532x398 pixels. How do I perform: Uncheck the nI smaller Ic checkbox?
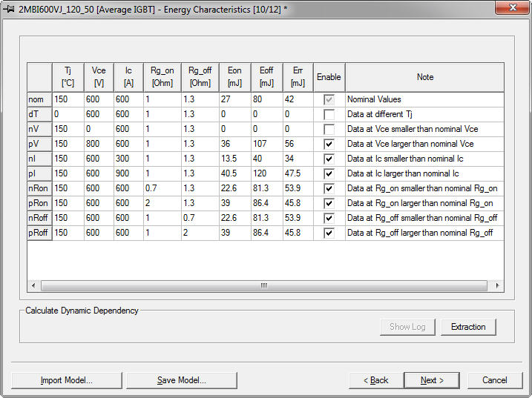[x=329, y=159]
